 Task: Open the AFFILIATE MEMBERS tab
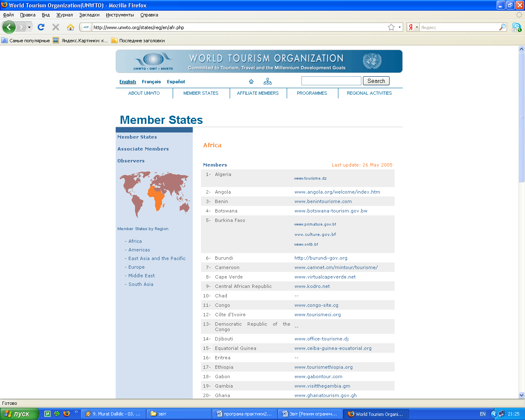pyautogui.click(x=258, y=93)
